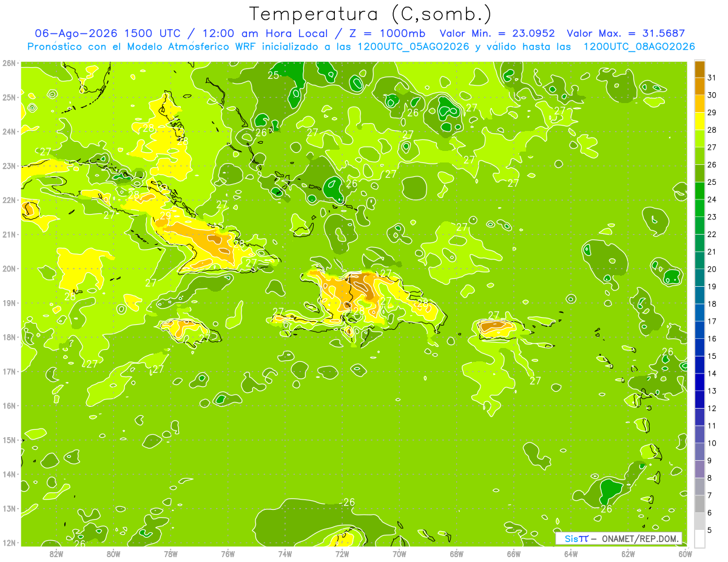Select the green legend swatch between 26 and 27
The width and height of the screenshot is (728, 562).
(699, 156)
